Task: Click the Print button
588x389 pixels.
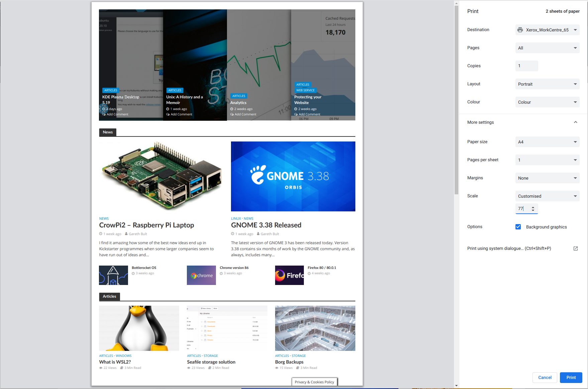Action: coord(571,377)
